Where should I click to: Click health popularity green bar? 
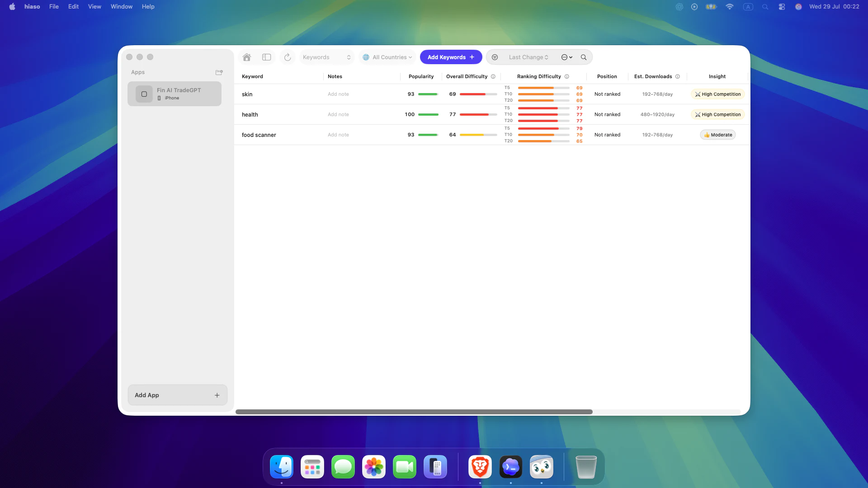click(x=428, y=114)
